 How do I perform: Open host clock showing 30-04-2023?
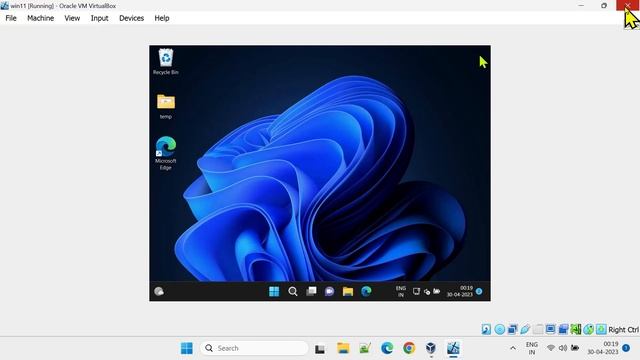603,348
